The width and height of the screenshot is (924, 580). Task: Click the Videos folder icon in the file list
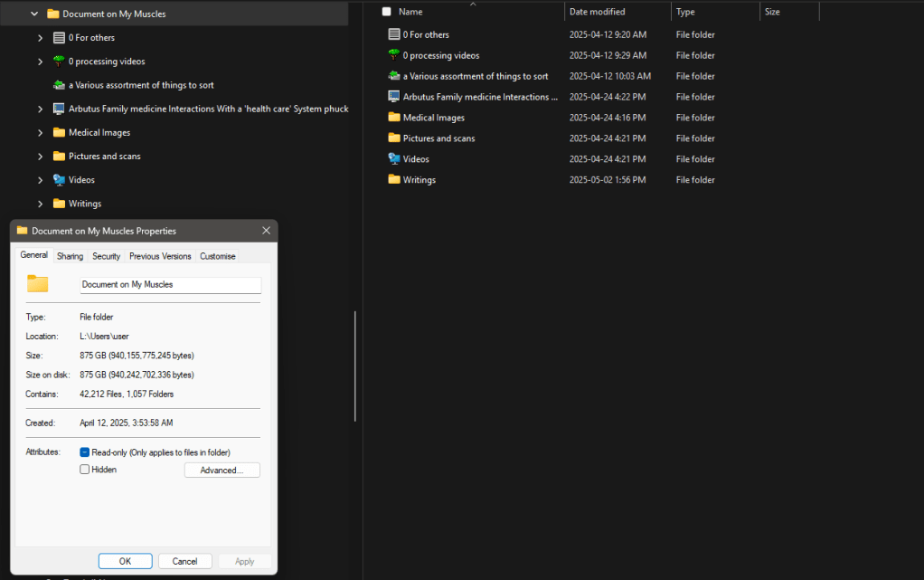click(393, 159)
